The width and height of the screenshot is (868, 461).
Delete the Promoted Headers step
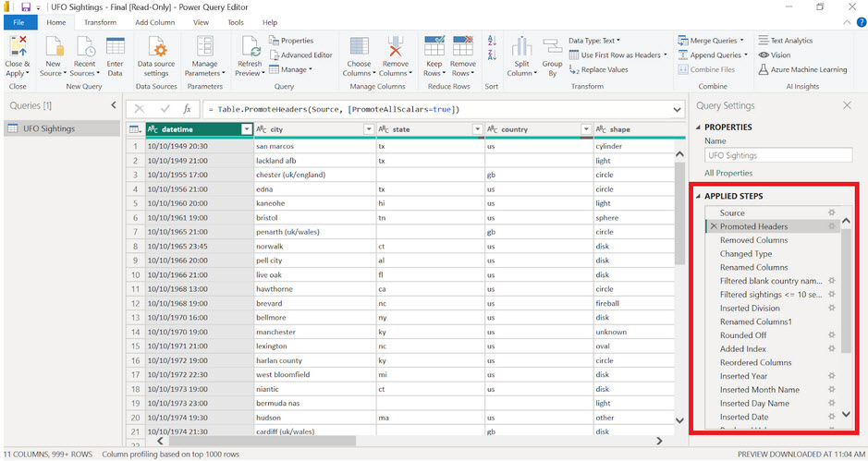click(x=714, y=226)
